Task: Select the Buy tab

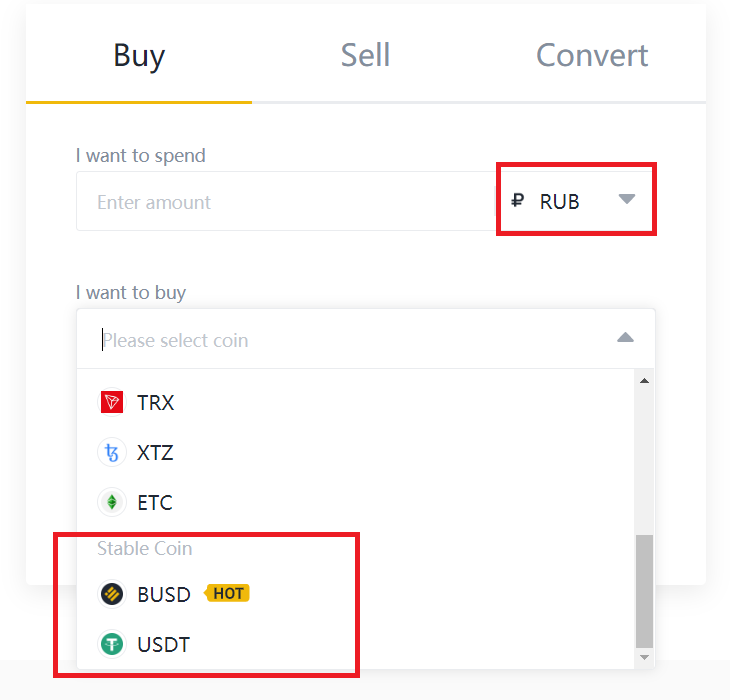Action: coord(139,55)
